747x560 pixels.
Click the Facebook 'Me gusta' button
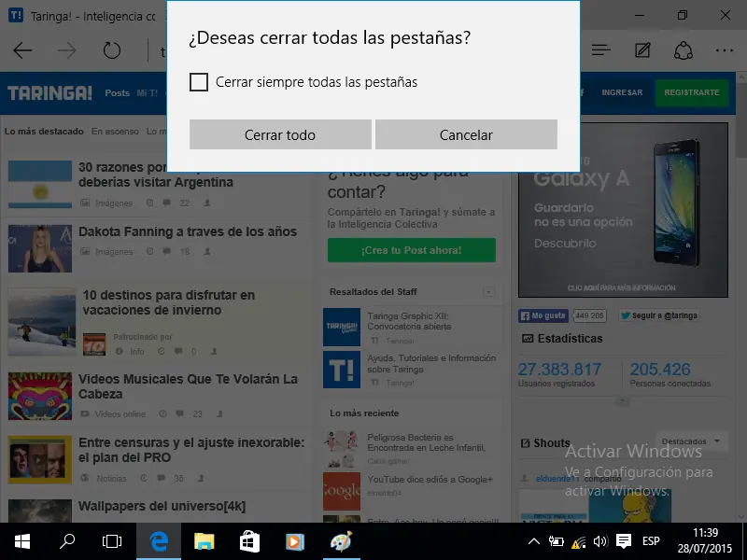[543, 315]
